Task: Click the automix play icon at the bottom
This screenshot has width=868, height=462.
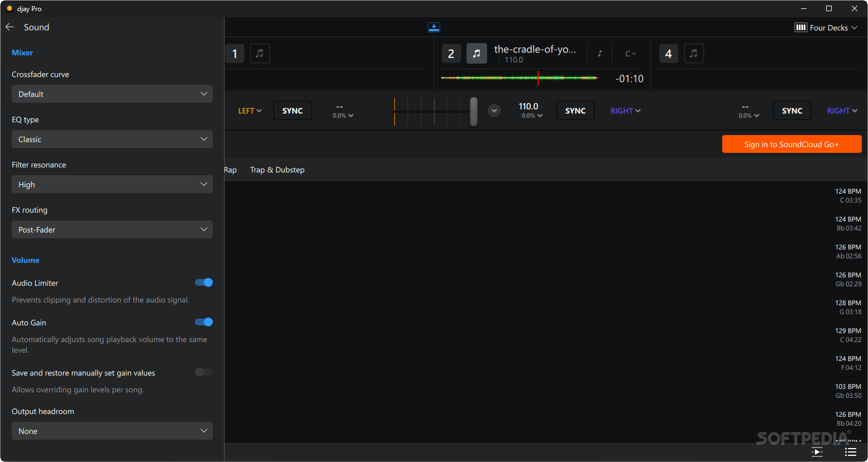Action: click(x=817, y=452)
